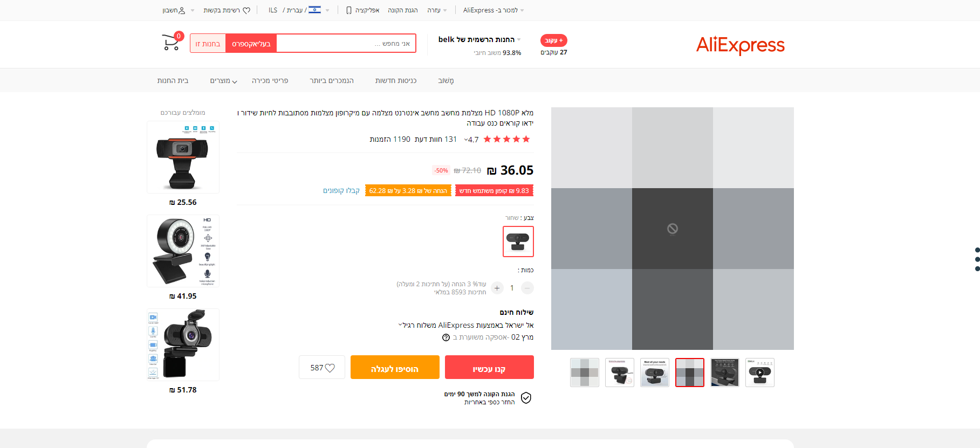The image size is (980, 448).
Task: Select the red-bordered selected gallery thumbnail
Action: (x=690, y=373)
